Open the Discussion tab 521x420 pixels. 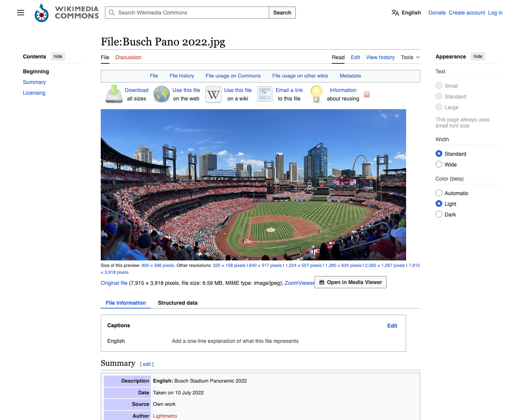[128, 57]
